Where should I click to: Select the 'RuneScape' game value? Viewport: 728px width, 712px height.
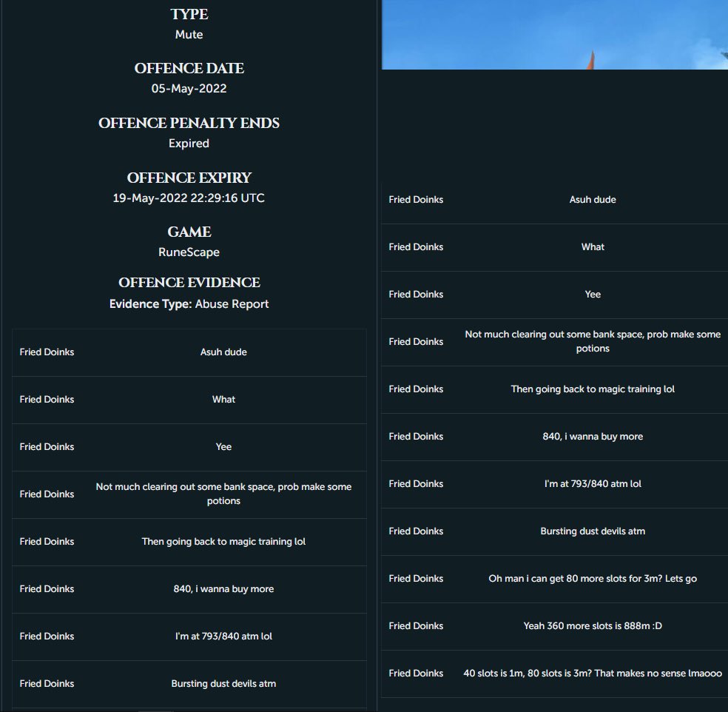click(189, 252)
